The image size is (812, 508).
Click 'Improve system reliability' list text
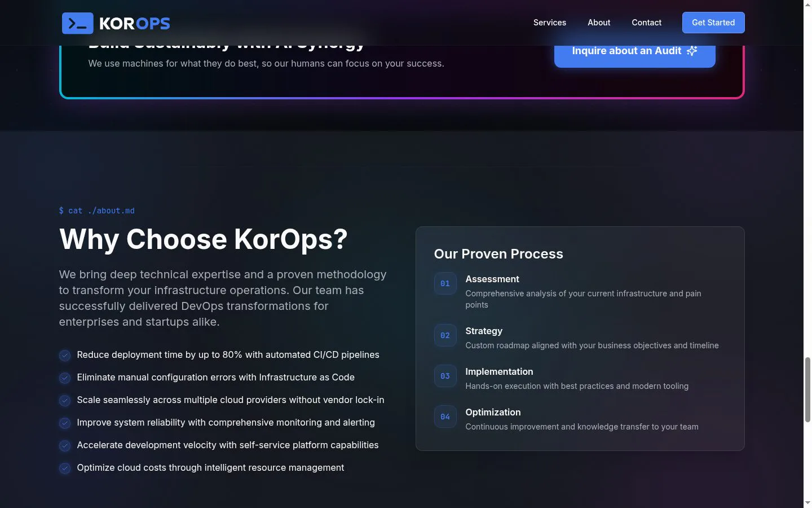click(226, 422)
